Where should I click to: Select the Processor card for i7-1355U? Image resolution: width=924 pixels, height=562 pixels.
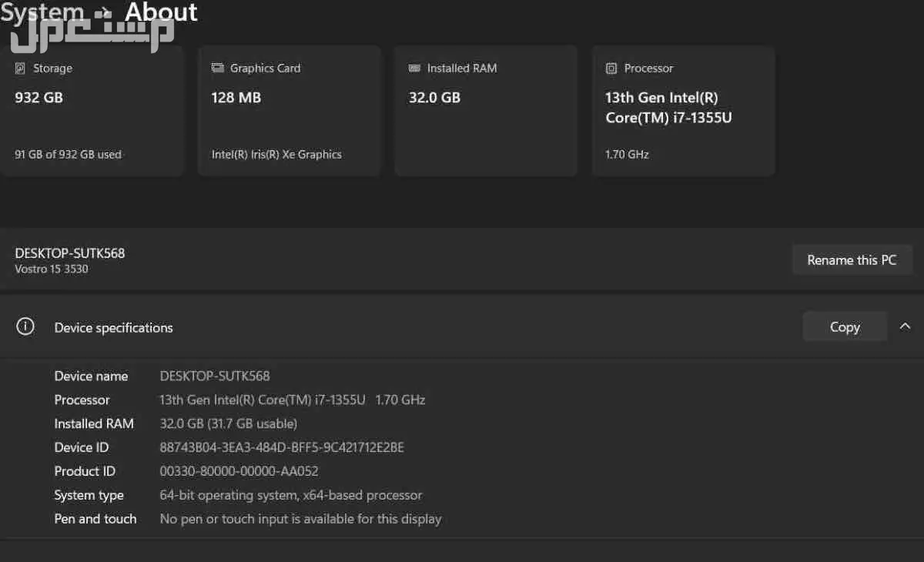683,110
